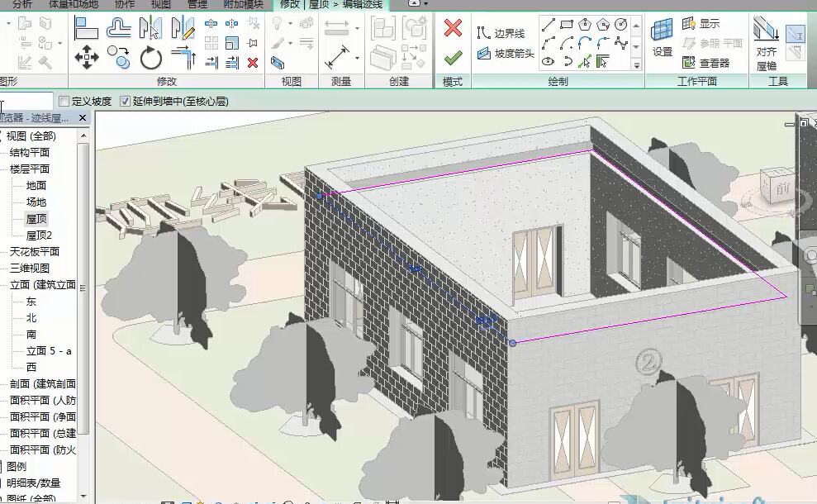The height and width of the screenshot is (504, 817).
Task: Toggle Adjust Overhang option beside 对齐屋檐
Action: [x=796, y=52]
